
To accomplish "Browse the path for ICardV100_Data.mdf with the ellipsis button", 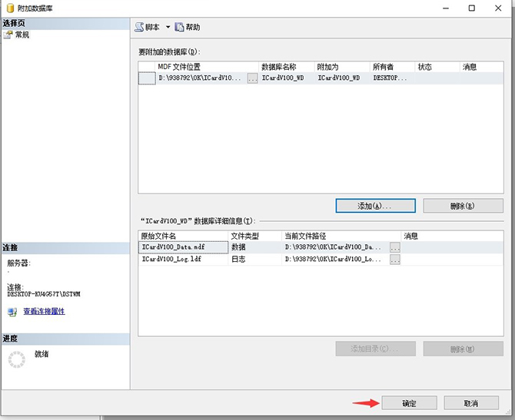I will 395,247.
